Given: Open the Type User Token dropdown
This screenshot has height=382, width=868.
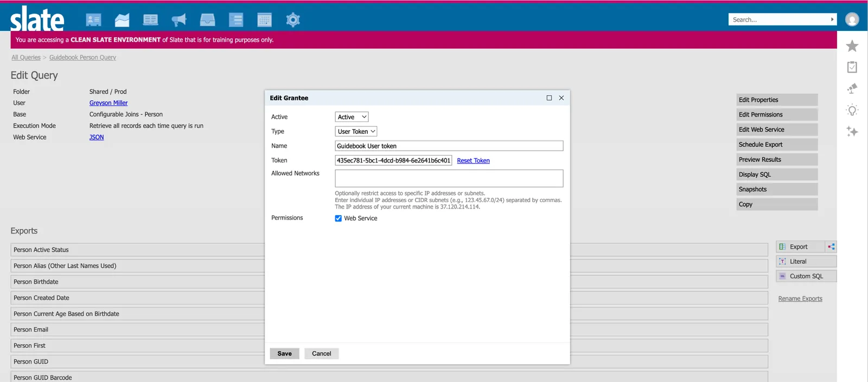Looking at the screenshot, I should (356, 132).
